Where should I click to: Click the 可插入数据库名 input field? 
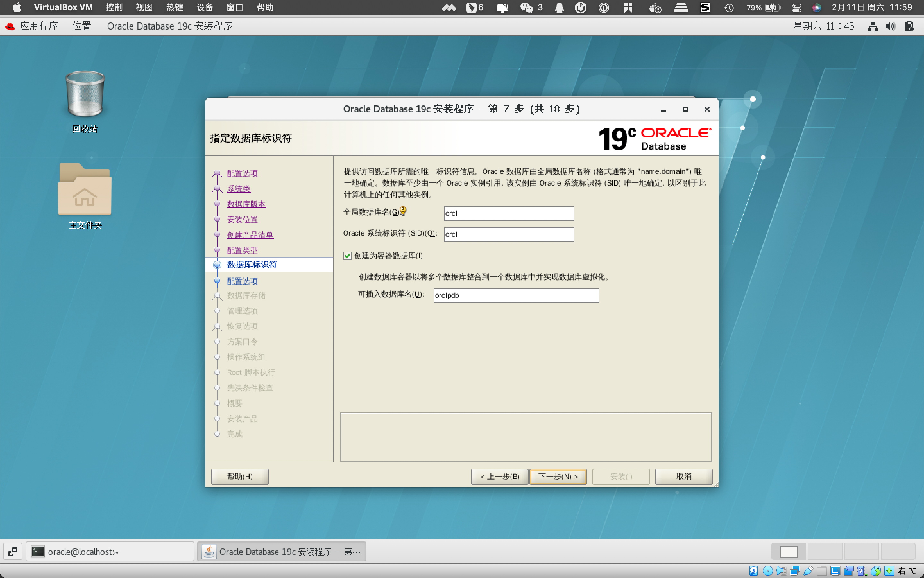(x=516, y=295)
